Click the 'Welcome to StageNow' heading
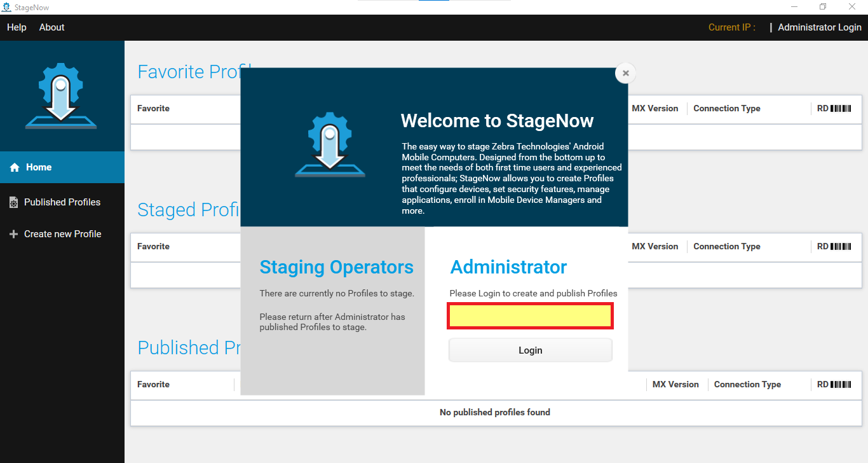868x463 pixels. pos(498,121)
